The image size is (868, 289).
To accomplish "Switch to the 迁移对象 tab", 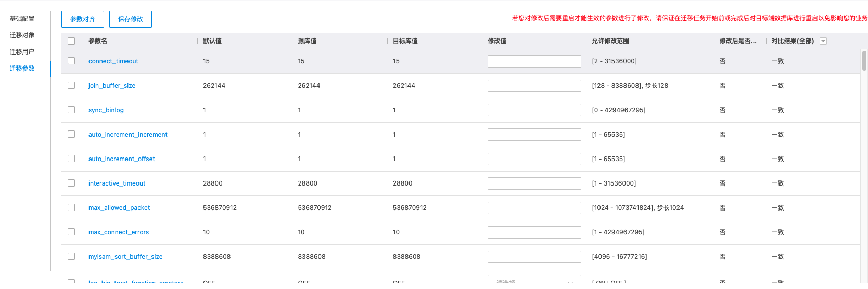I will point(22,35).
